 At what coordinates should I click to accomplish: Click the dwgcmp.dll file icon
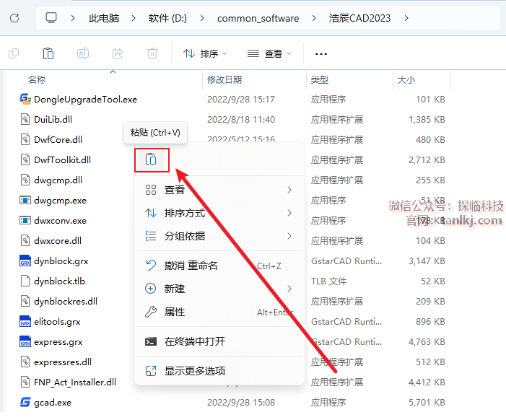coord(25,180)
